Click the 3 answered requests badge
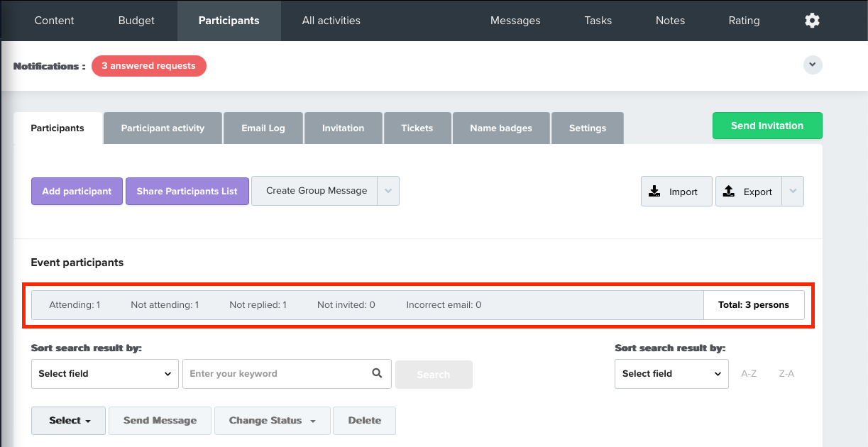The image size is (868, 447). coord(149,66)
